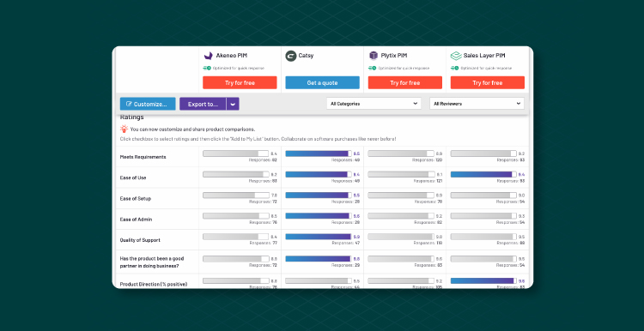This screenshot has height=331, width=644.
Task: Open the All Categories dropdown
Action: click(374, 104)
